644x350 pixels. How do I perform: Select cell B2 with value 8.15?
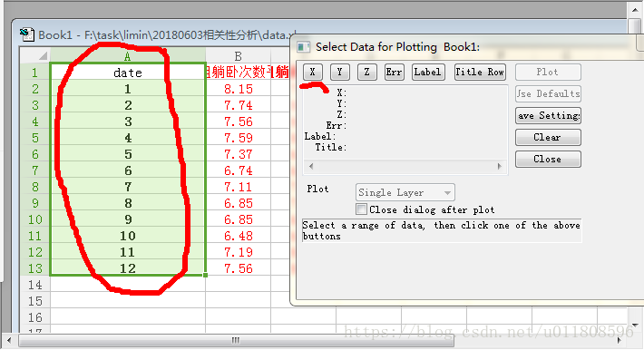238,89
